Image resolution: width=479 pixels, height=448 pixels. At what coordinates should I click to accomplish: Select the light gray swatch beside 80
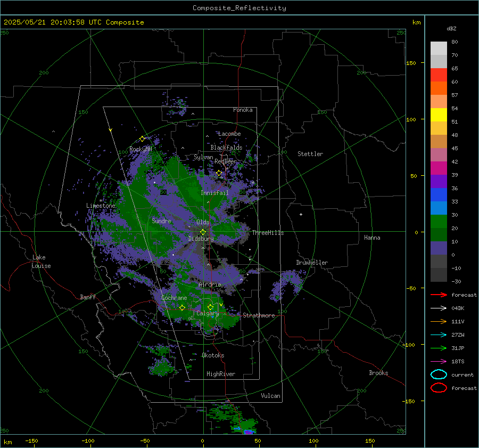point(439,48)
